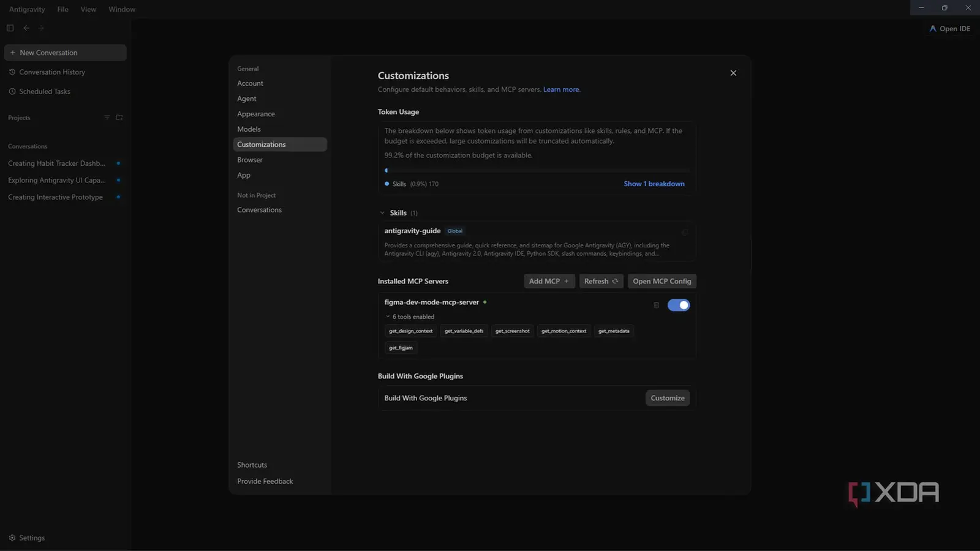Open the View menu
This screenshot has height=551, width=980.
coord(88,9)
